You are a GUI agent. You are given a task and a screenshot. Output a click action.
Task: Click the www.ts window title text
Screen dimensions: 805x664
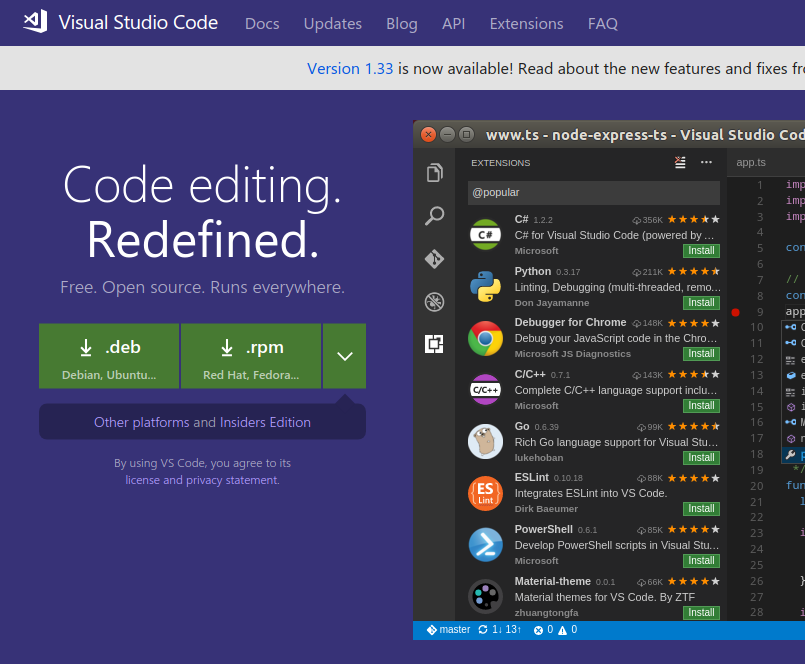645,135
